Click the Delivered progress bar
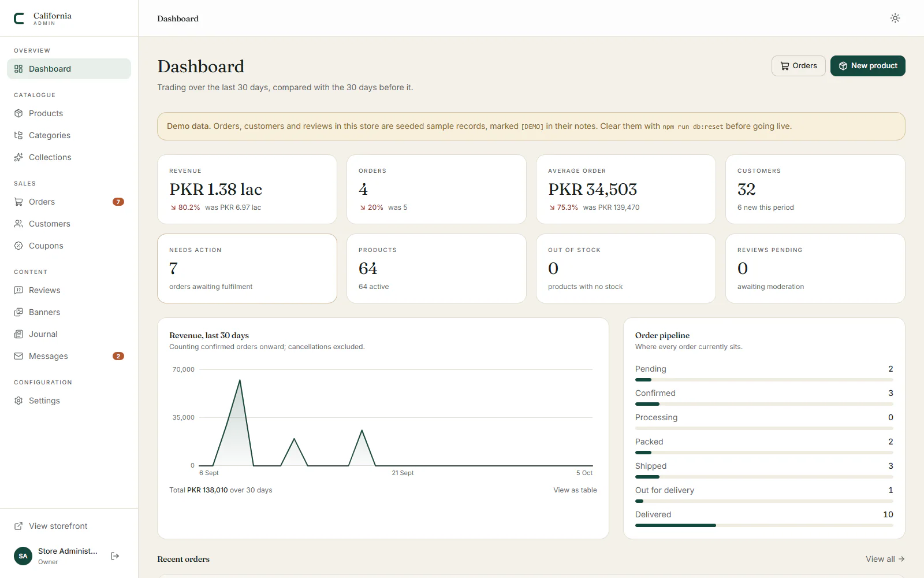 [764, 525]
